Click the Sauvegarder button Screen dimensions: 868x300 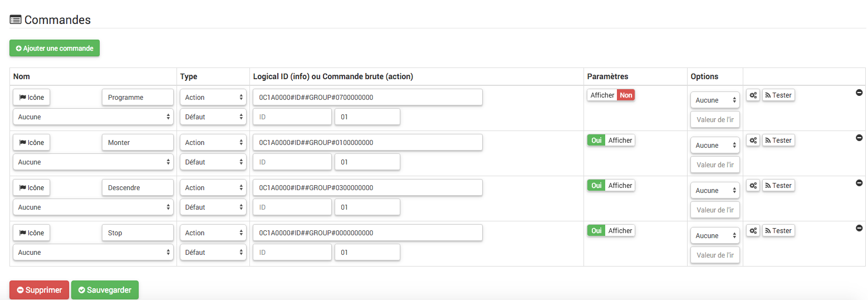[x=105, y=290]
